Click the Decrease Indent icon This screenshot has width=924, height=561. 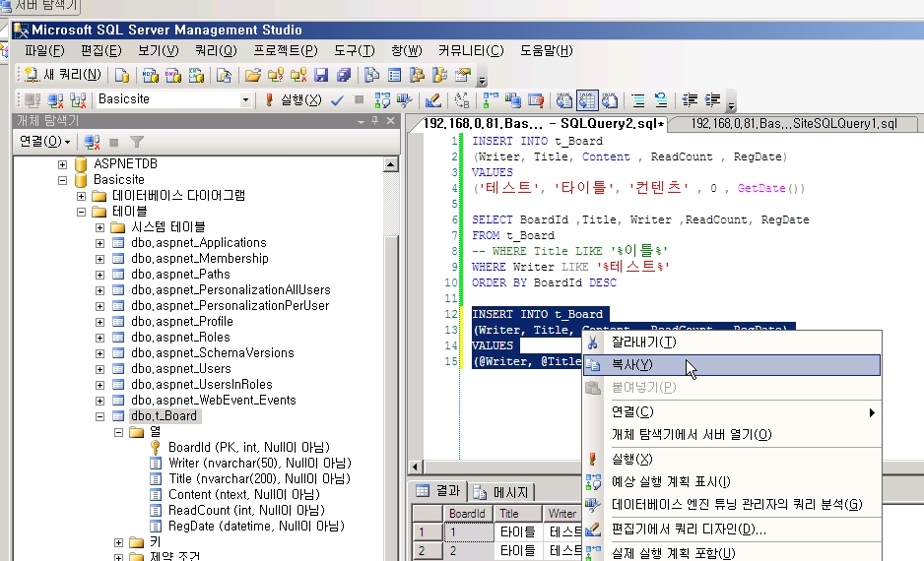[691, 100]
